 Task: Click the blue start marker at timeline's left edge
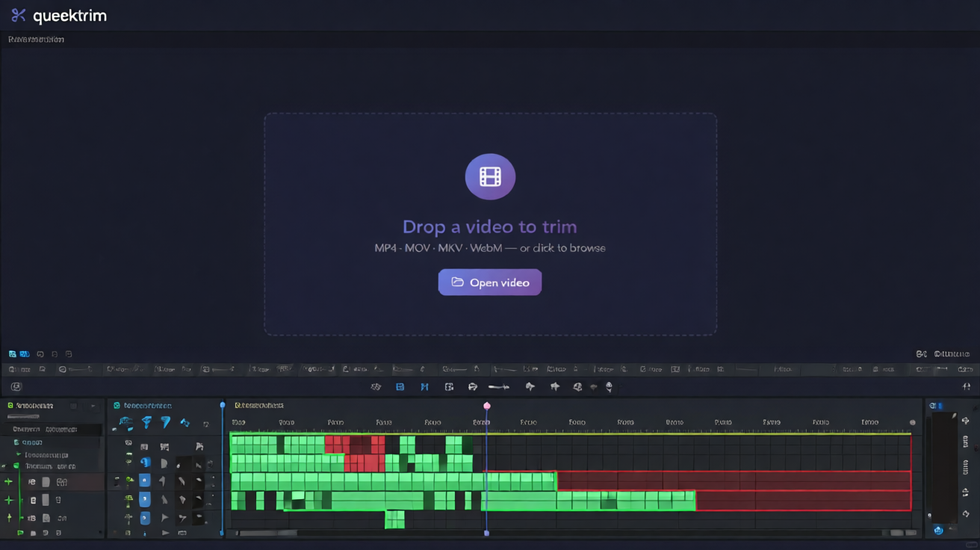point(223,405)
